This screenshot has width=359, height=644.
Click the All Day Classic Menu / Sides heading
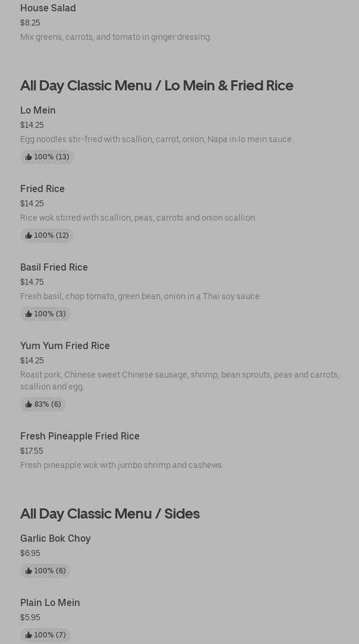coord(110,513)
